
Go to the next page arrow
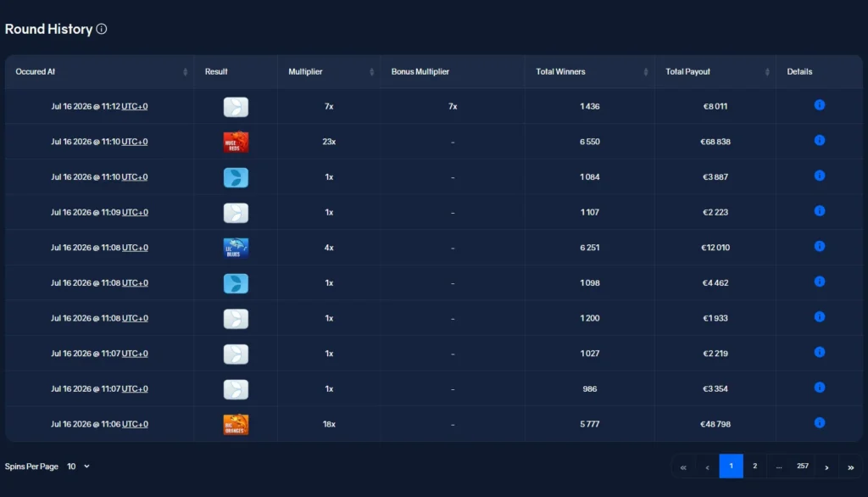tap(826, 466)
